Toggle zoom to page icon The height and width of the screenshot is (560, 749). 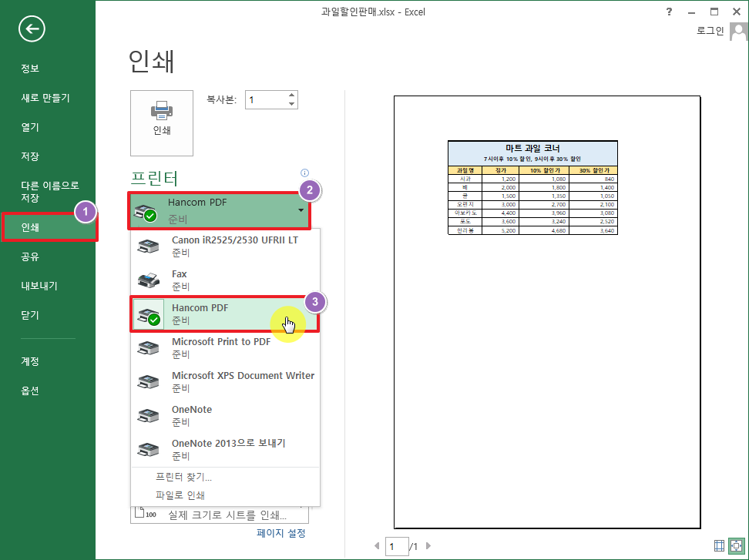point(737,545)
